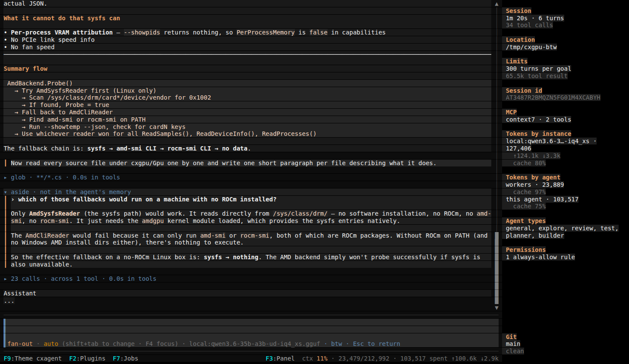Click the ctx 11% context usage indicator
Viewport: 629px width, 364px height.
tap(315, 358)
